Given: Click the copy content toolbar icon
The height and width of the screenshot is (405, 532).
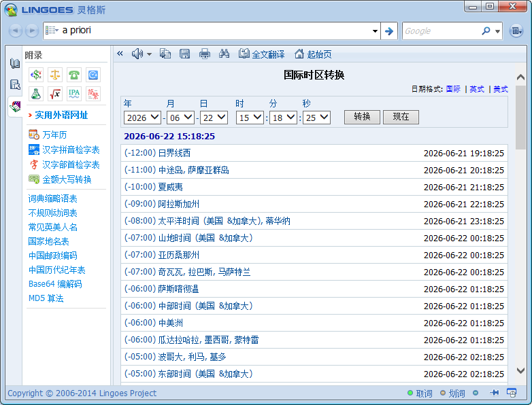Looking at the screenshot, I should (x=165, y=54).
